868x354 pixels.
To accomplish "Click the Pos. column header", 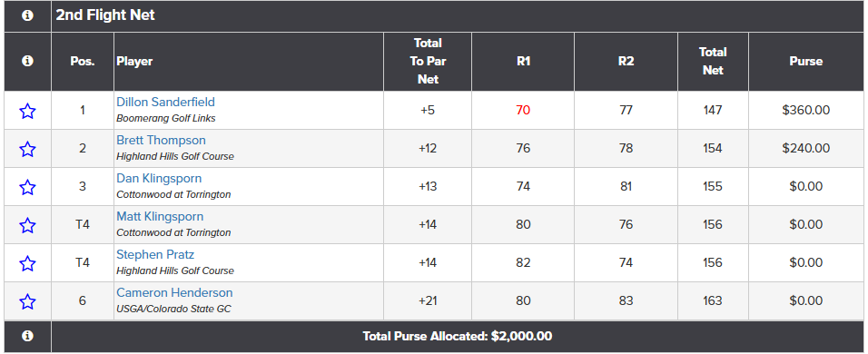I will point(83,62).
